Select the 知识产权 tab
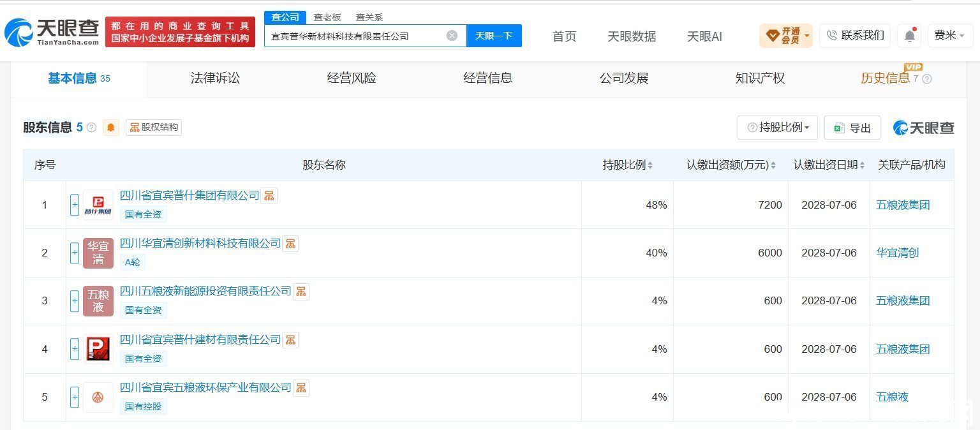This screenshot has width=980, height=430. coord(760,78)
